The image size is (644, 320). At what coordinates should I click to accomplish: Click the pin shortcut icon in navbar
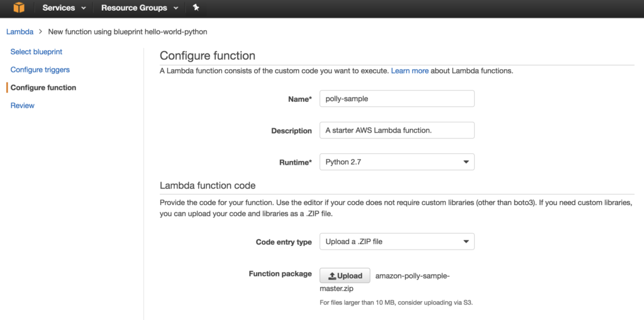click(196, 8)
